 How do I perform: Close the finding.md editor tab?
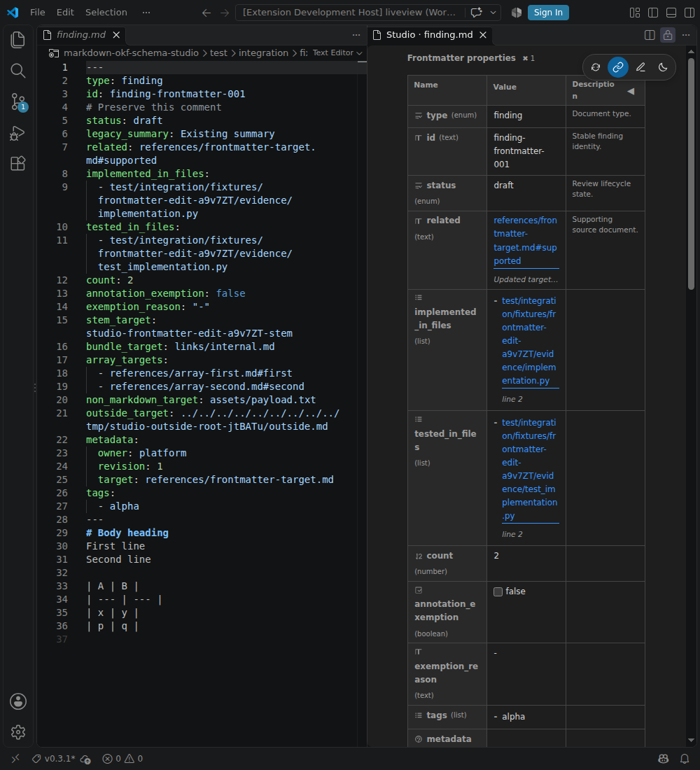[x=116, y=35]
